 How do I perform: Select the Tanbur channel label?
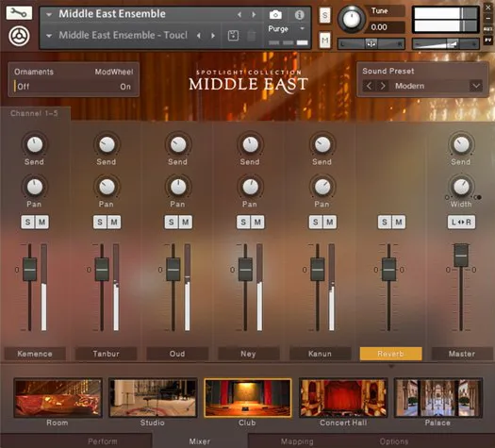coord(106,354)
